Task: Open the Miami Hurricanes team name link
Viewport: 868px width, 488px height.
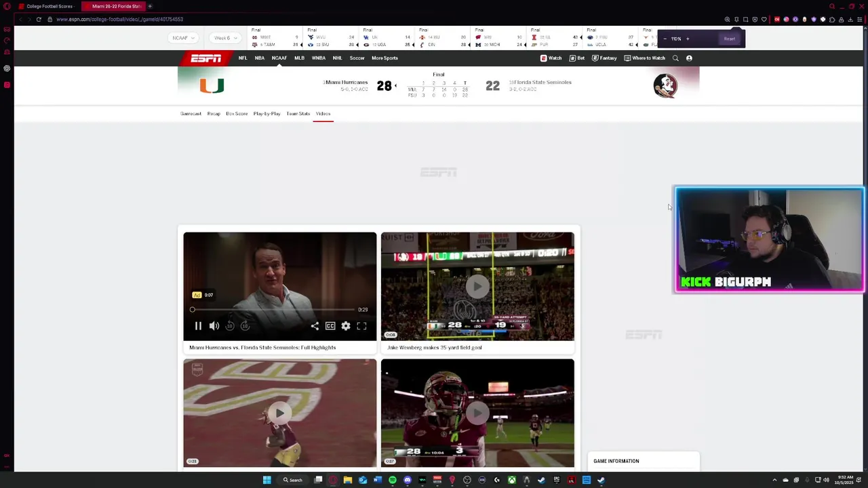Action: pos(346,83)
